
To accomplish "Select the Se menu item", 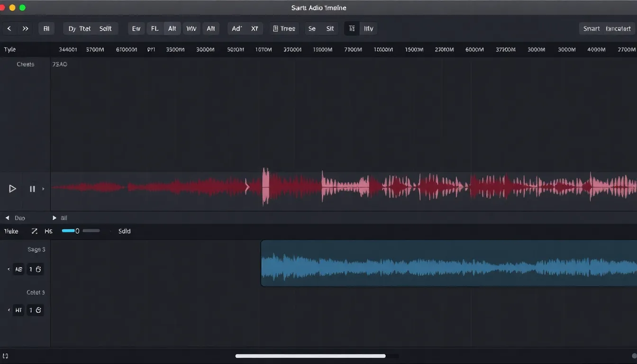I will (x=312, y=28).
